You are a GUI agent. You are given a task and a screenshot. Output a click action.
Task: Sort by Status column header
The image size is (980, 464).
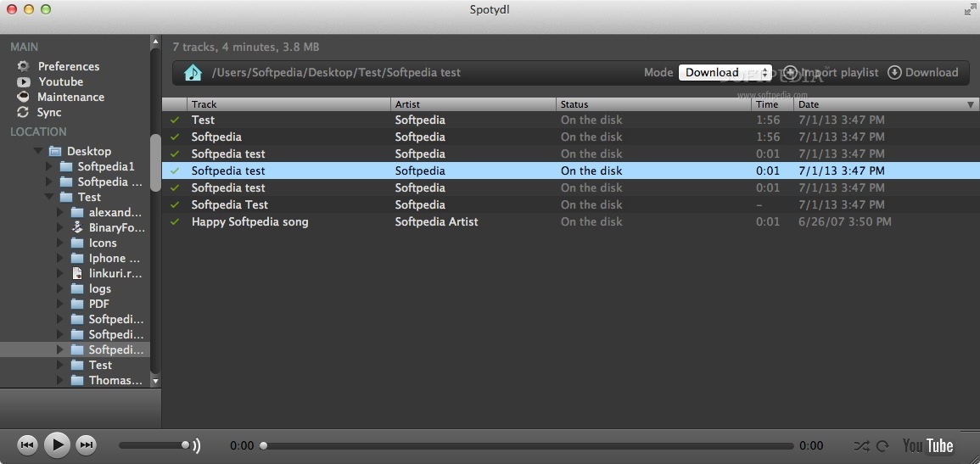click(x=653, y=104)
